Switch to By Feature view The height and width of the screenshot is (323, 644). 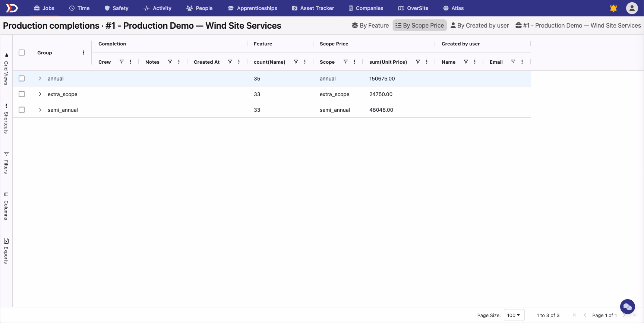[370, 25]
